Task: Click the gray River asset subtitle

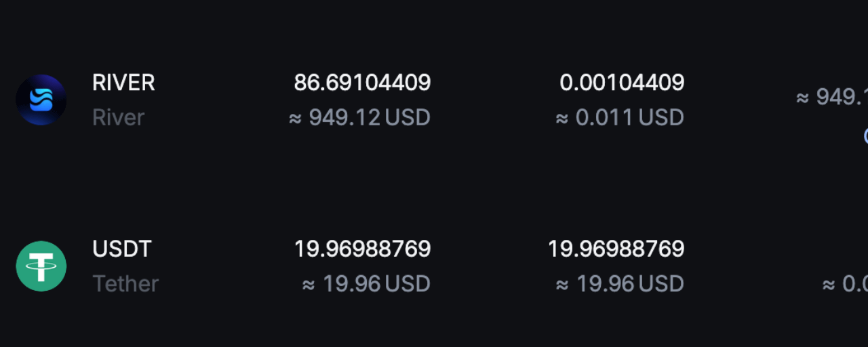Action: click(x=118, y=117)
